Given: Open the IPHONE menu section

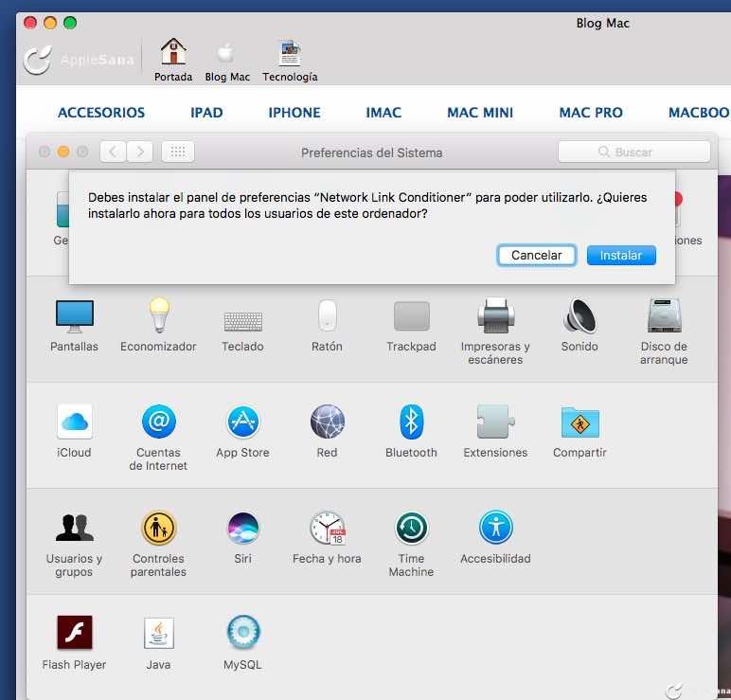Looking at the screenshot, I should (294, 113).
